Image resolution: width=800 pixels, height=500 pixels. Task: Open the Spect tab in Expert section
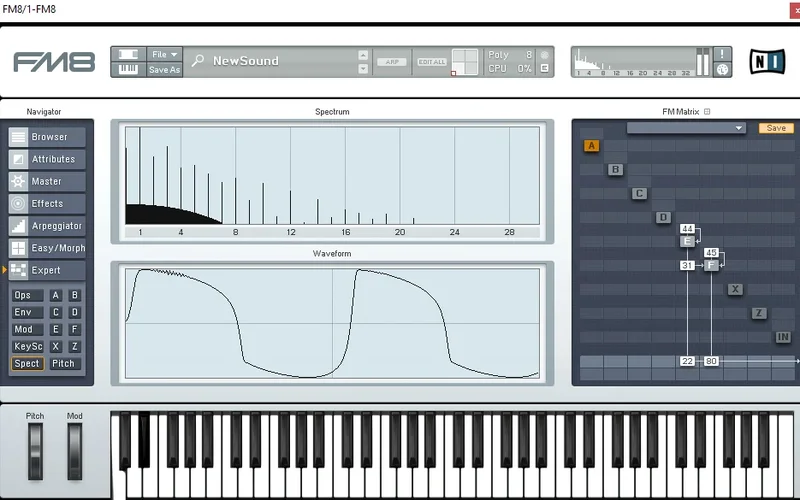point(28,364)
